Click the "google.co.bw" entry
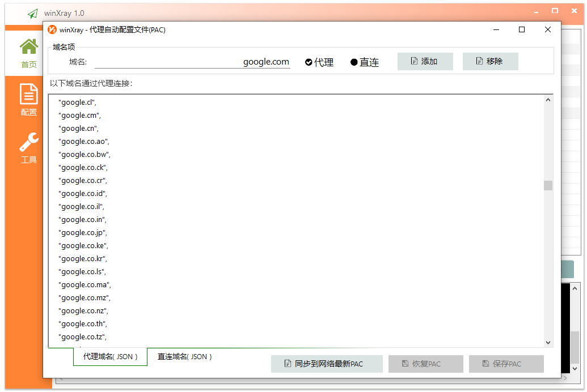 [x=85, y=155]
